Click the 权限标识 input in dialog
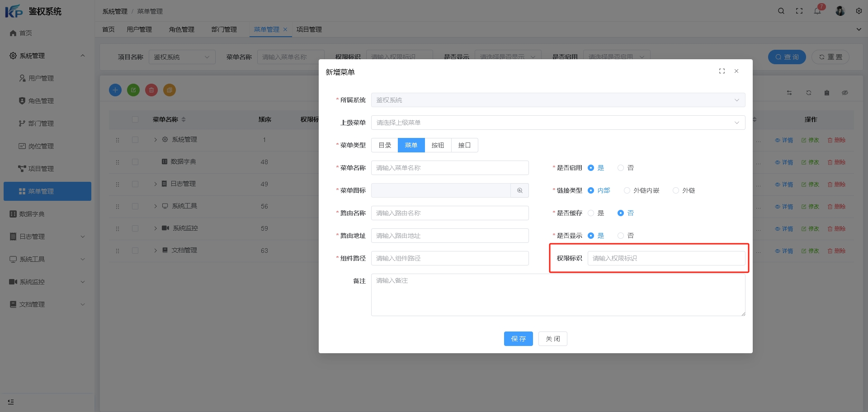 [666, 258]
